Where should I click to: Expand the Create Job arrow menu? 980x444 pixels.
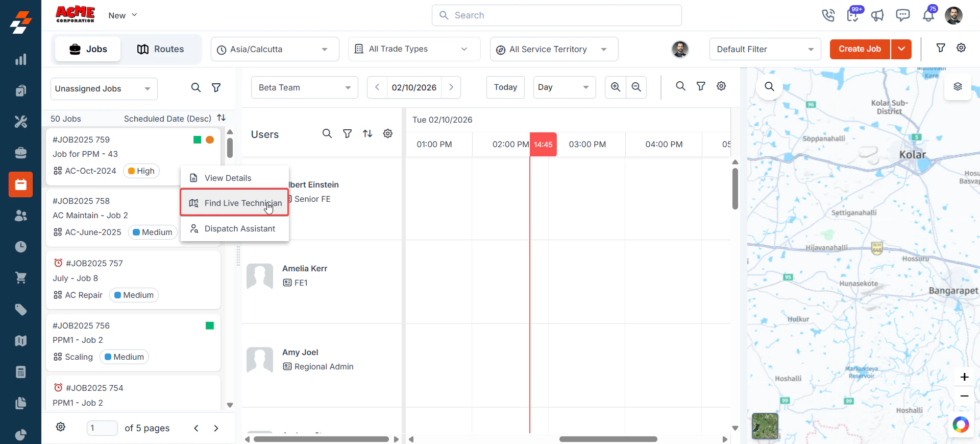pyautogui.click(x=901, y=49)
